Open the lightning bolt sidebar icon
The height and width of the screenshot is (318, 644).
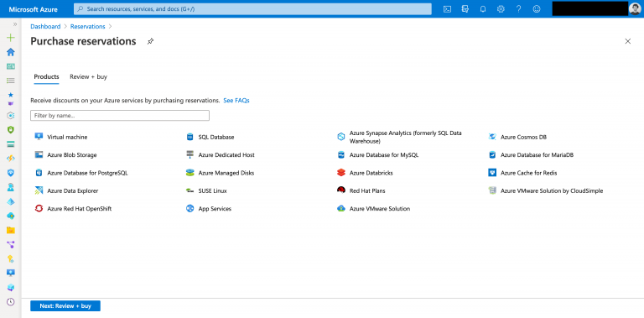[x=11, y=159]
